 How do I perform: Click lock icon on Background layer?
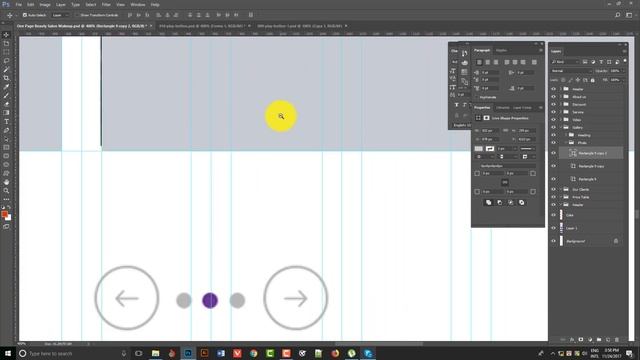click(616, 241)
